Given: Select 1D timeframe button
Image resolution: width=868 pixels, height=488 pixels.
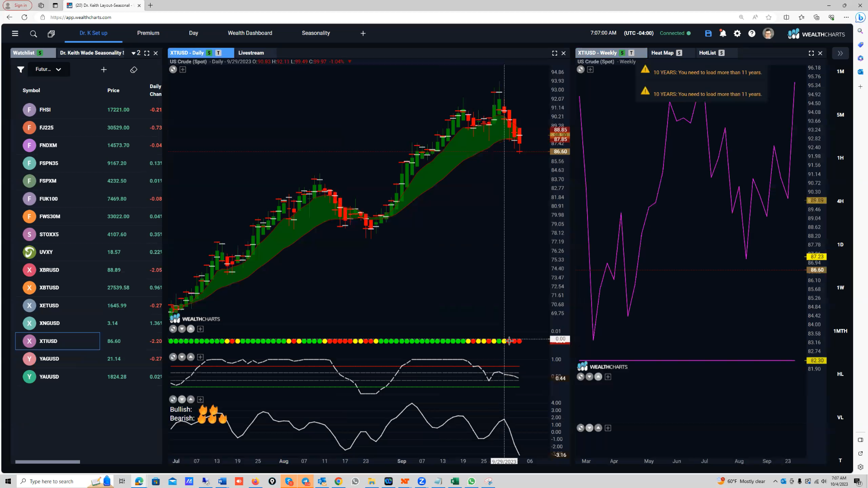Looking at the screenshot, I should tap(840, 244).
